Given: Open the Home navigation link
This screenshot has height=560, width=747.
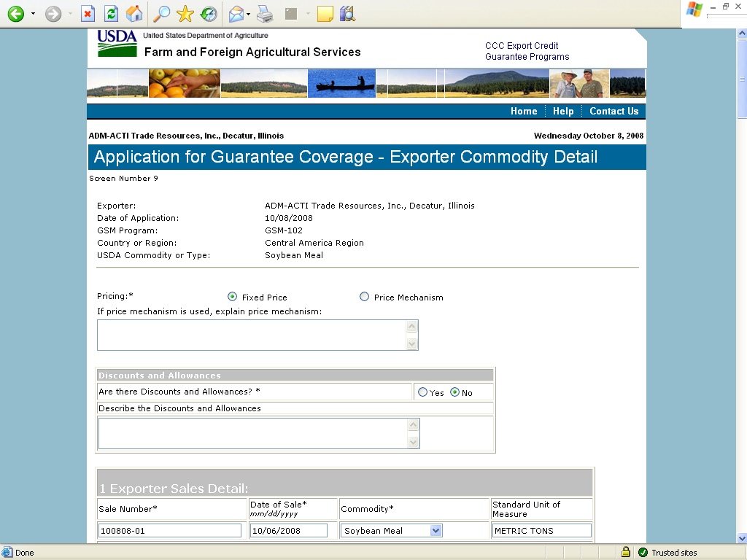Looking at the screenshot, I should point(524,111).
